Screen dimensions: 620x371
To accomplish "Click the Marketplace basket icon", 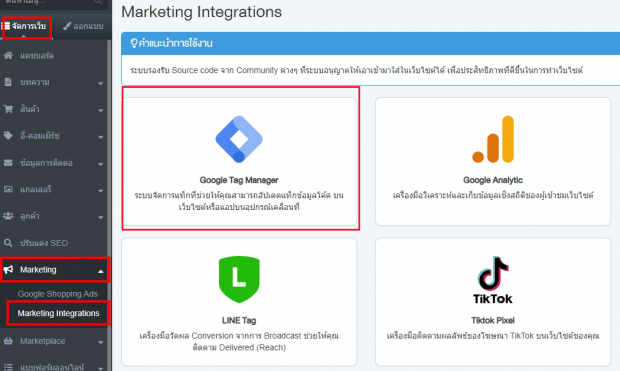I will pos(8,341).
